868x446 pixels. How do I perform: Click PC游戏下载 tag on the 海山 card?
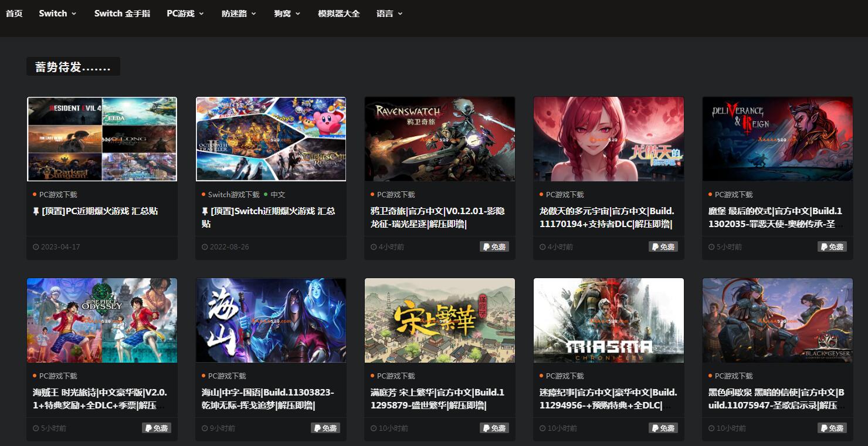pos(227,376)
